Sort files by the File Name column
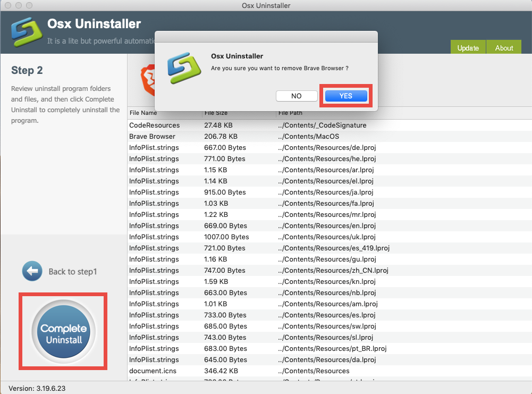Viewport: 532px width, 394px height. click(x=143, y=113)
